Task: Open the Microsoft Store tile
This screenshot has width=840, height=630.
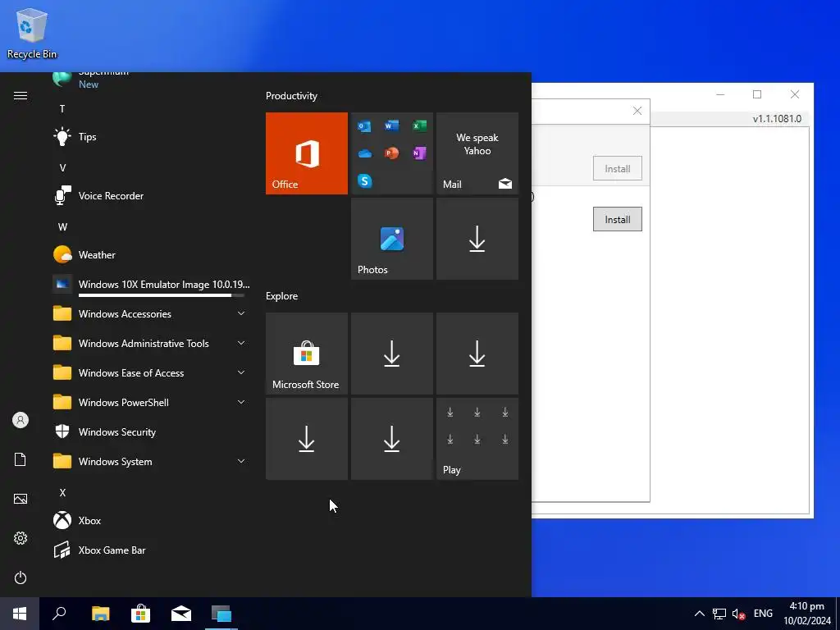Action: click(307, 354)
